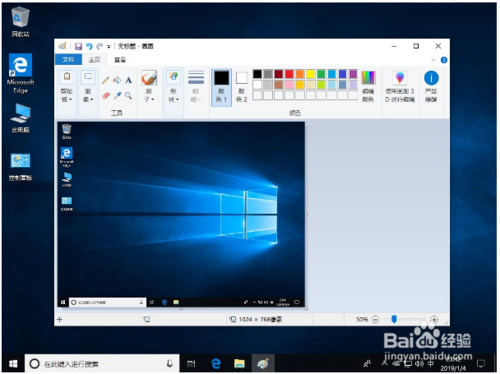Click the Windows Start button
This screenshot has height=374, width=500.
[x=13, y=363]
